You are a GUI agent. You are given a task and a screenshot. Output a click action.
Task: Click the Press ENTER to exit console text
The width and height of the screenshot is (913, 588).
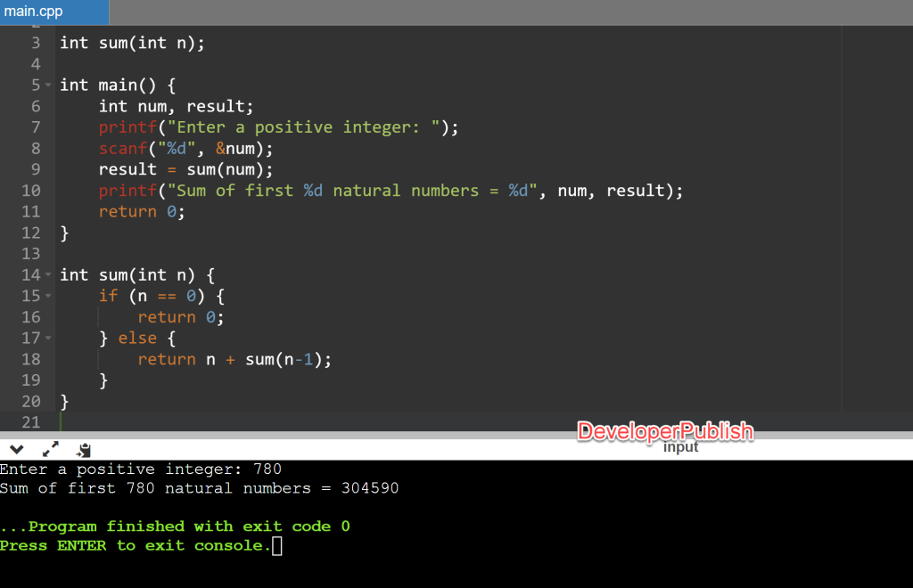point(134,544)
